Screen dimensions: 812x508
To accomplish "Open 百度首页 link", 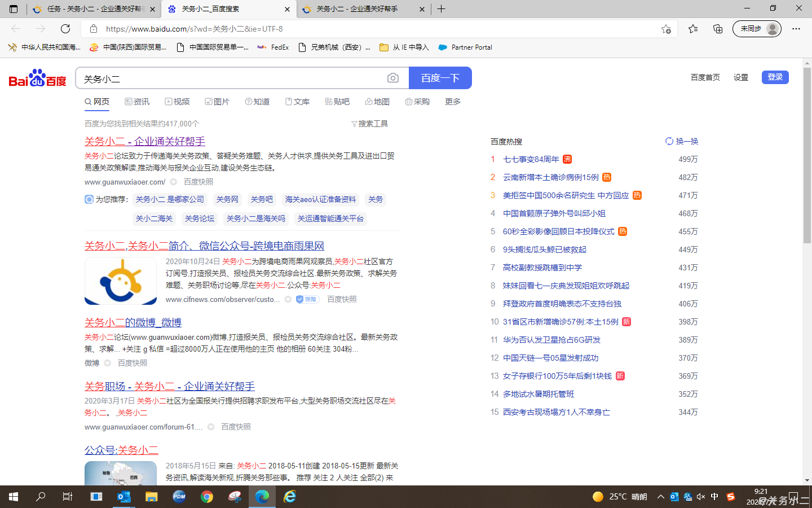I will (705, 77).
